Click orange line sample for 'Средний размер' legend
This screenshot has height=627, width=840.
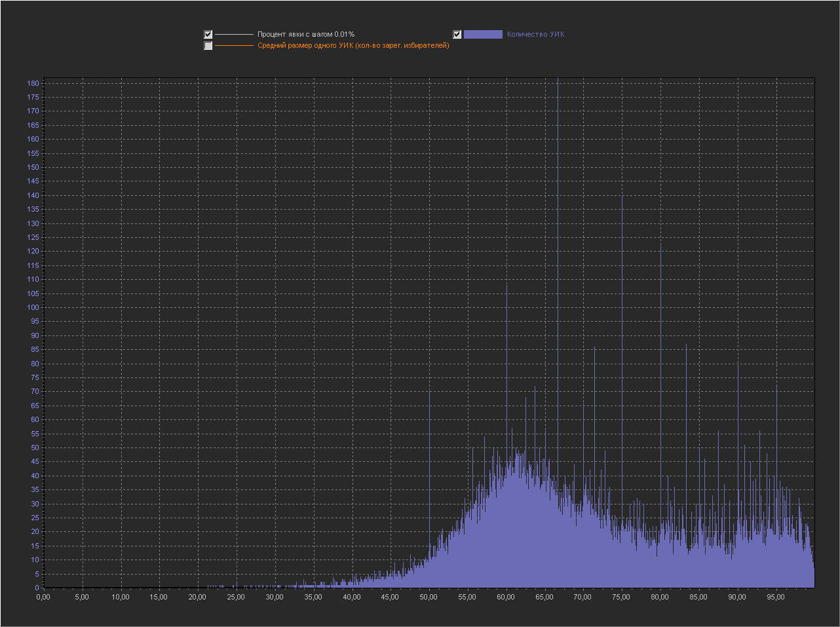point(234,46)
